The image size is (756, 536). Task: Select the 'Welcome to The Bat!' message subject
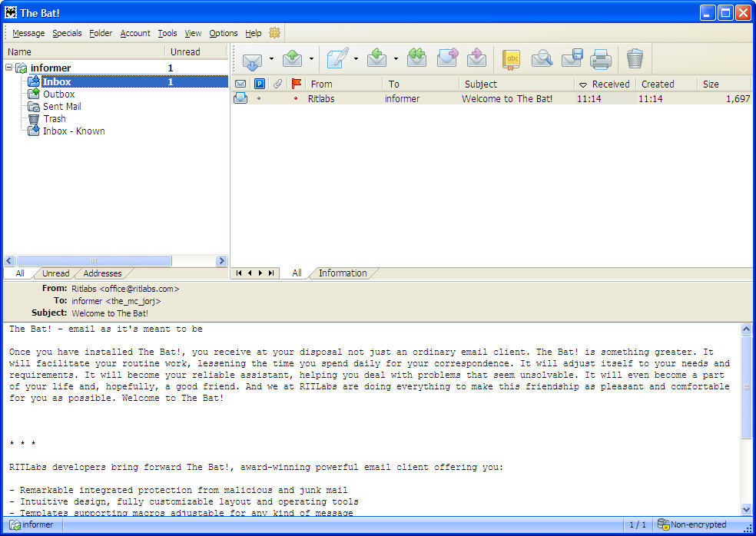point(507,98)
